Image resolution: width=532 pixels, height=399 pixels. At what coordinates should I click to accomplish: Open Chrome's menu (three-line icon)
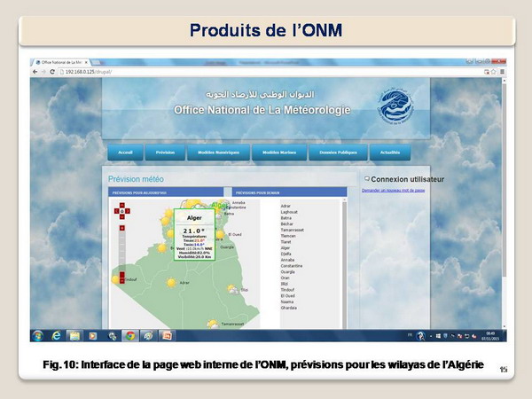(502, 72)
